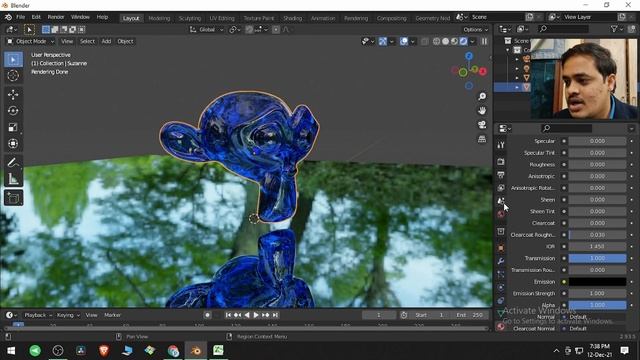640x360 pixels.
Task: Select the Add Cube tool
Action: point(13,198)
